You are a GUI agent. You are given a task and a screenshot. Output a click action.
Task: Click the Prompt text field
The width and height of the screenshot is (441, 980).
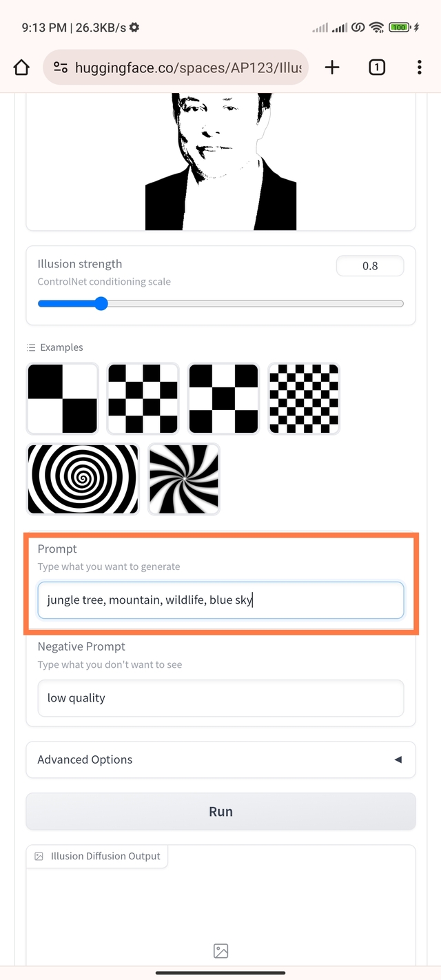[x=220, y=600]
